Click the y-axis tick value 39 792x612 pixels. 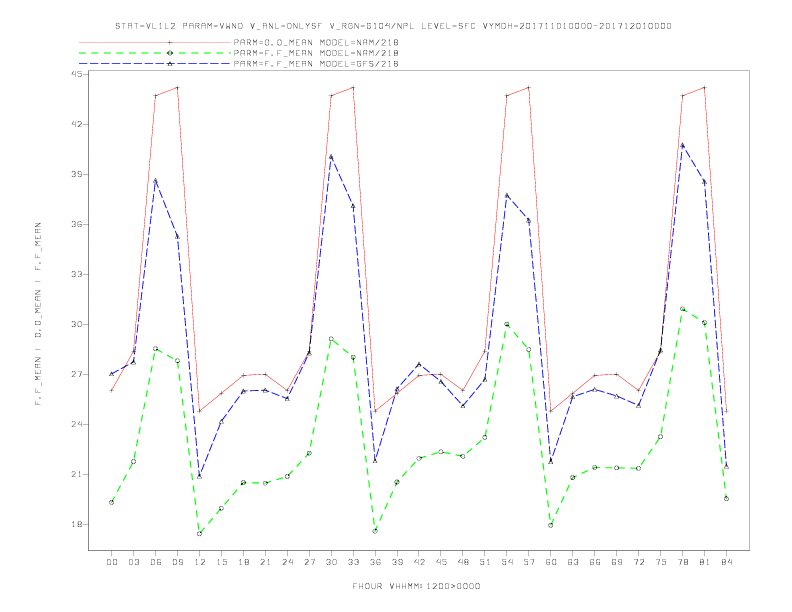(79, 174)
